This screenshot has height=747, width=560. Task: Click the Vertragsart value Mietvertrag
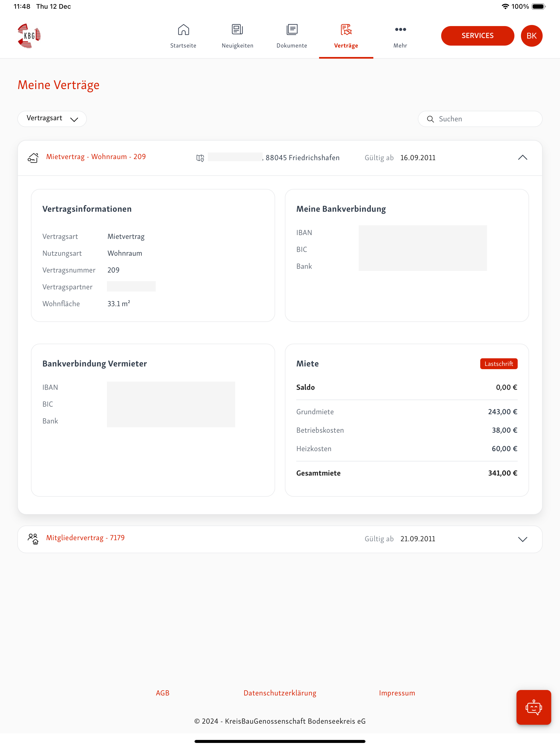126,237
